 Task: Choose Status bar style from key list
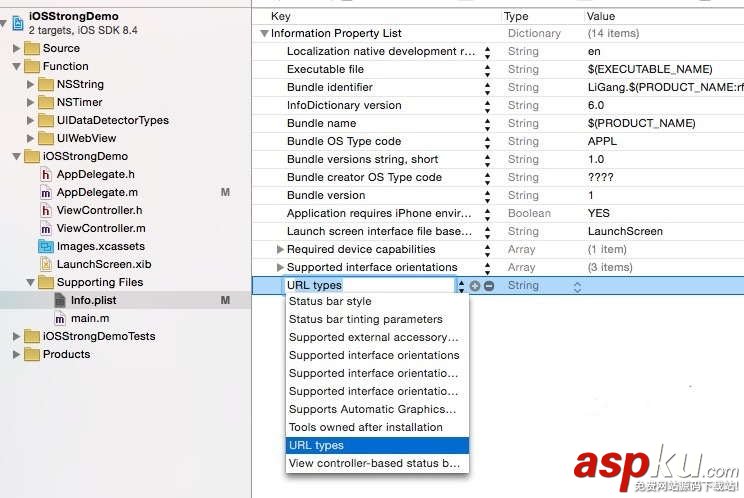(x=377, y=302)
